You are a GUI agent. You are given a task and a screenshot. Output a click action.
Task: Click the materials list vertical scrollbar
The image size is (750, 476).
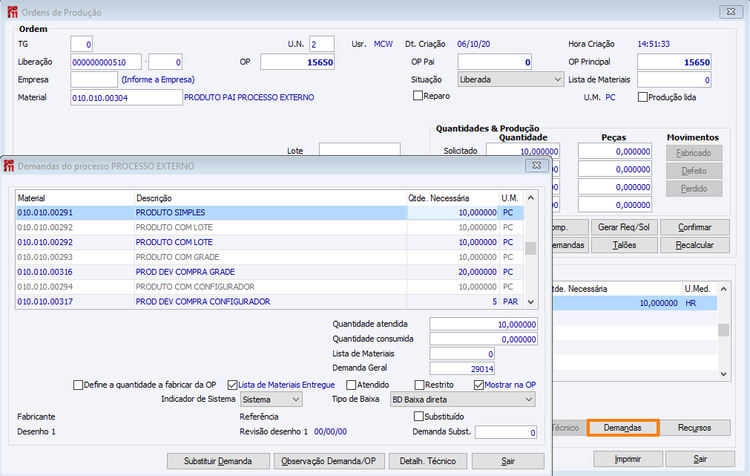point(531,250)
